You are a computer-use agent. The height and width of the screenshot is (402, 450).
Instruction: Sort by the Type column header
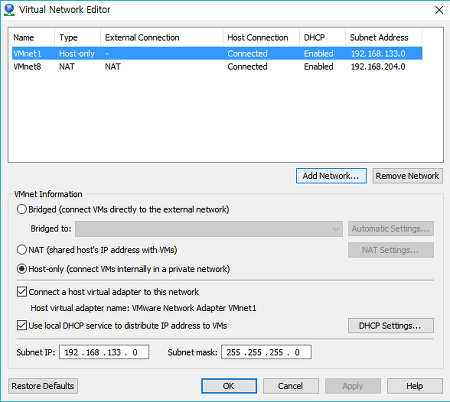[77, 38]
